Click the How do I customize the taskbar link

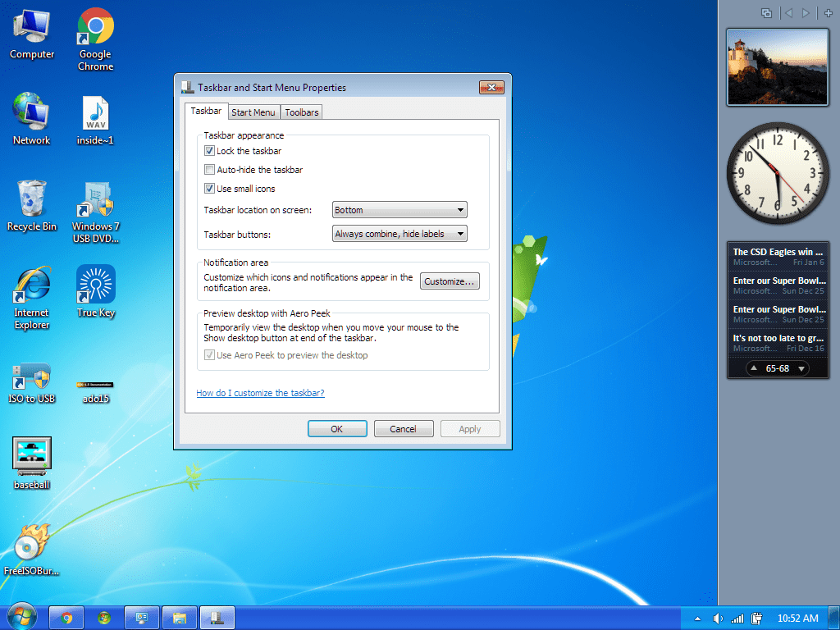click(x=260, y=393)
